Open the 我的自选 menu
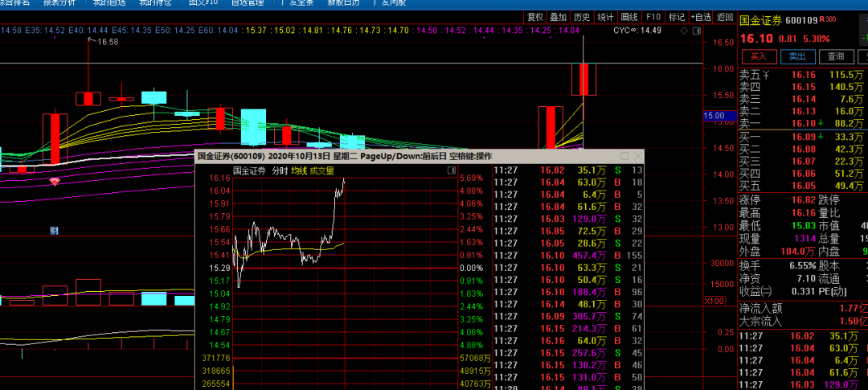The width and height of the screenshot is (868, 390). (x=109, y=3)
